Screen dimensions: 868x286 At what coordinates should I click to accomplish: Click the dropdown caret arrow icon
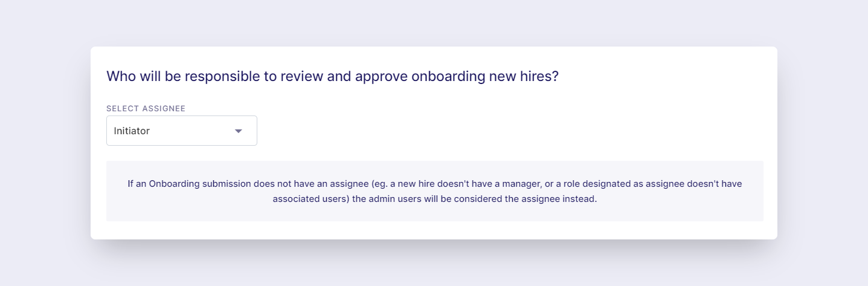tap(238, 131)
